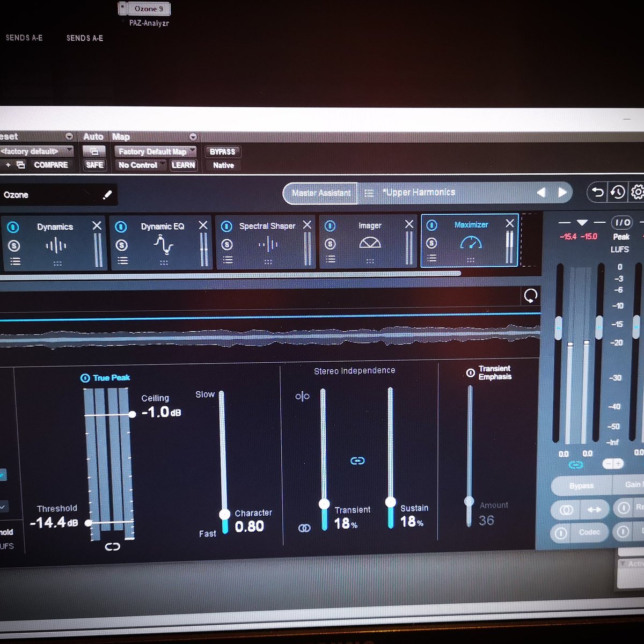644x644 pixels.
Task: Click the Ceiling slider handle
Action: [133, 414]
